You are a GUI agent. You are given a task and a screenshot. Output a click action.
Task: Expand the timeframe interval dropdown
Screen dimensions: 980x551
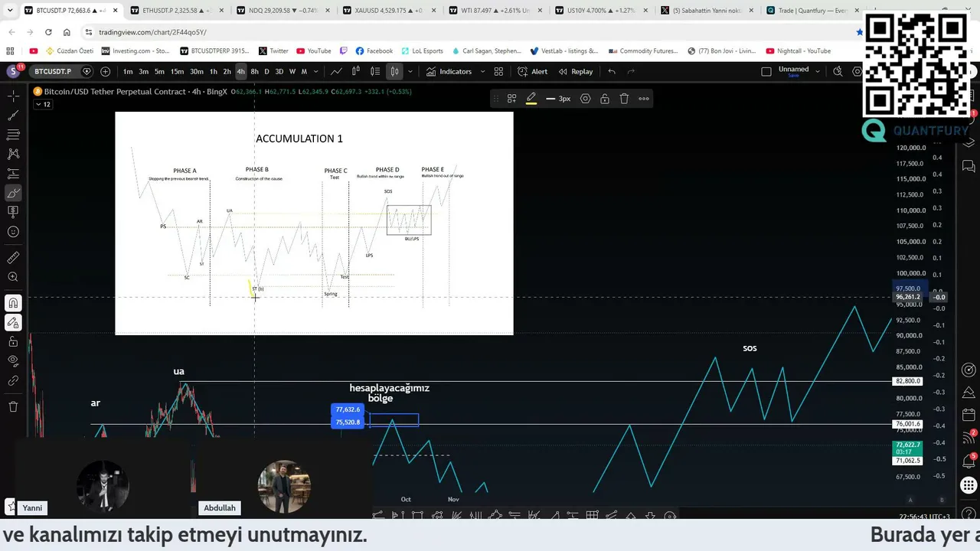(x=316, y=71)
